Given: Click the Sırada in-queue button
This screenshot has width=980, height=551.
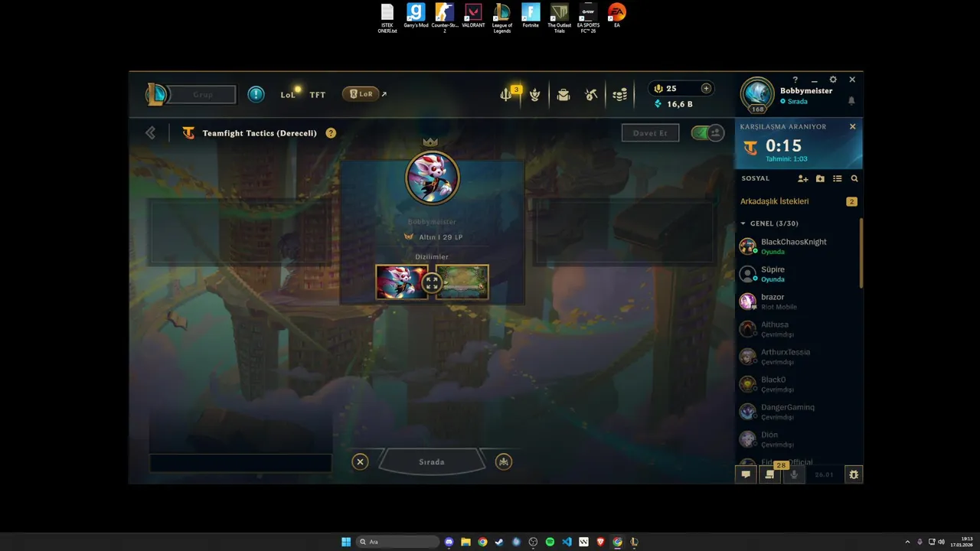Looking at the screenshot, I should click(x=432, y=461).
